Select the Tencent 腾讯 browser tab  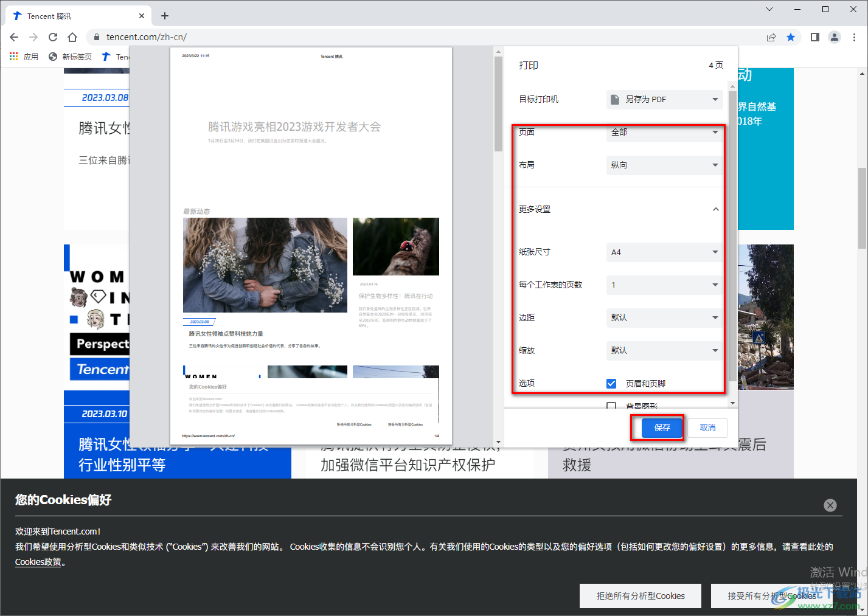coord(77,16)
